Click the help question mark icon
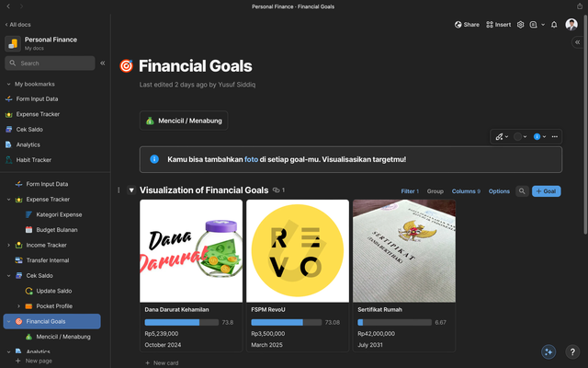Image resolution: width=588 pixels, height=368 pixels. [x=572, y=351]
